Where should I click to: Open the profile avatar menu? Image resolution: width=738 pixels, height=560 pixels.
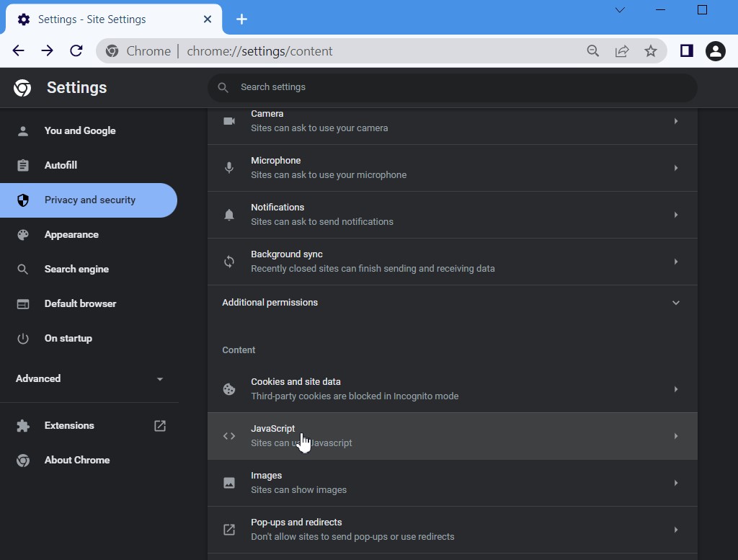(x=716, y=51)
